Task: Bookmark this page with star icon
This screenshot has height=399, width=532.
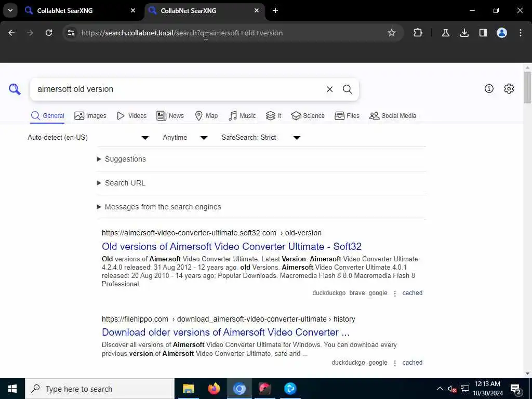Action: 392,33
